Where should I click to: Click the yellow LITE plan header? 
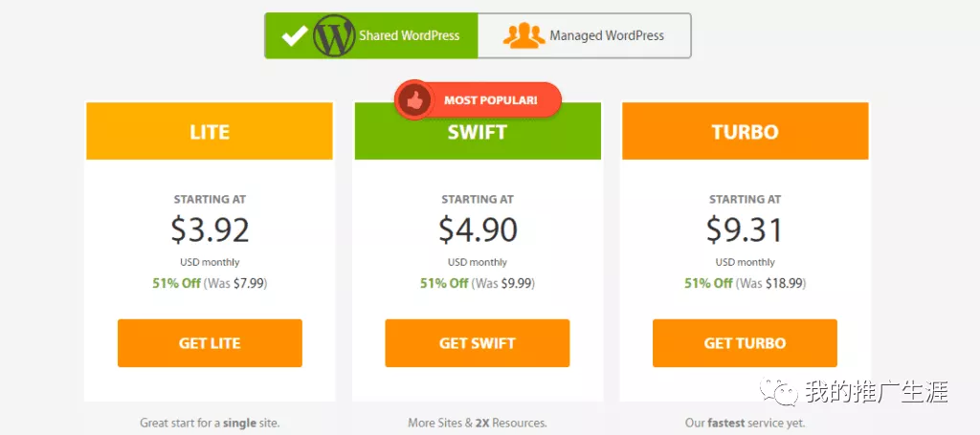pyautogui.click(x=210, y=132)
